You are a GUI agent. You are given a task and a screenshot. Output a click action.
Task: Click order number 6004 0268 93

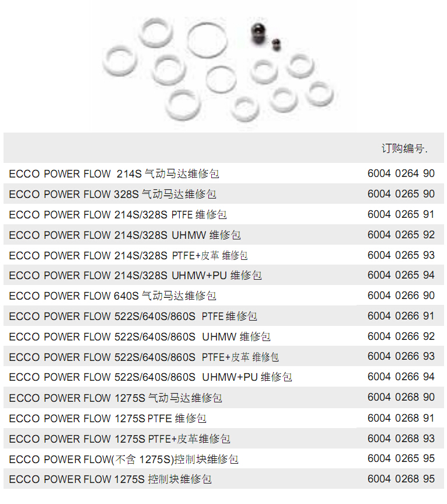[x=401, y=439]
